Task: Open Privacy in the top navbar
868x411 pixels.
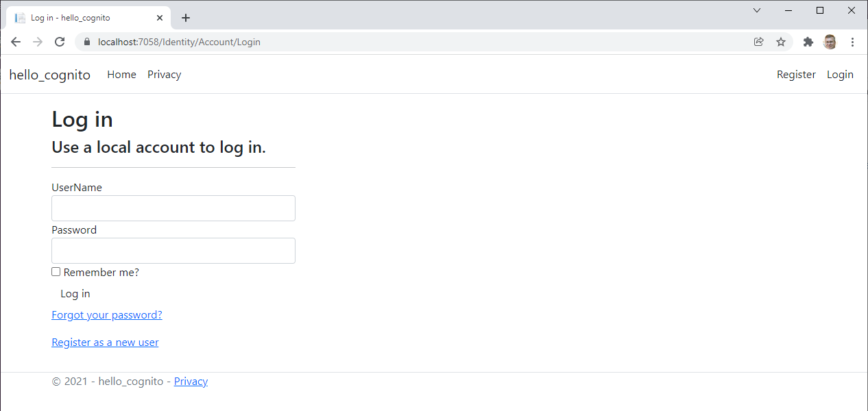Action: 165,75
